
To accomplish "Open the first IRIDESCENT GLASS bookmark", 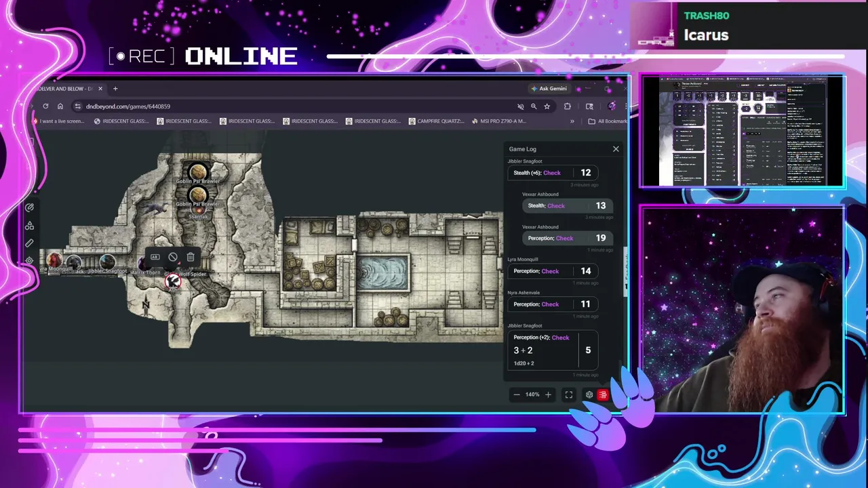I will coord(121,121).
